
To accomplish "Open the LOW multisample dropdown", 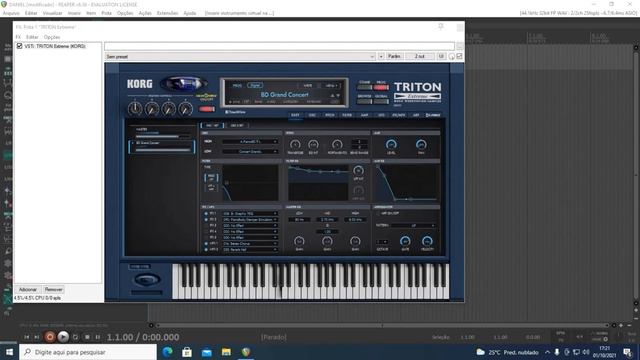I will 250,151.
